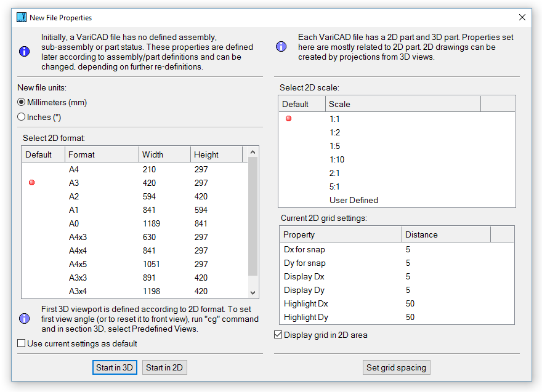Click the VariCAD title bar app icon
This screenshot has height=392, width=542.
pos(21,18)
